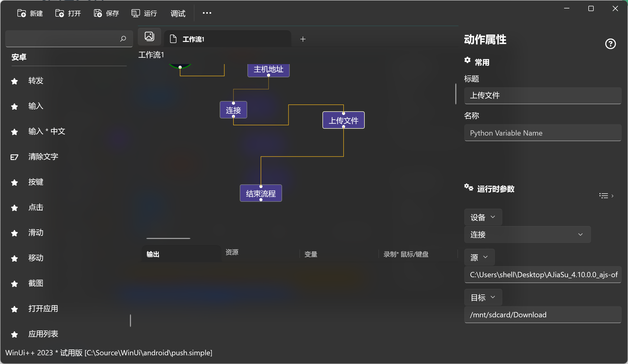628x364 pixels.
Task: Add a new workflow tab with plus
Action: [303, 39]
